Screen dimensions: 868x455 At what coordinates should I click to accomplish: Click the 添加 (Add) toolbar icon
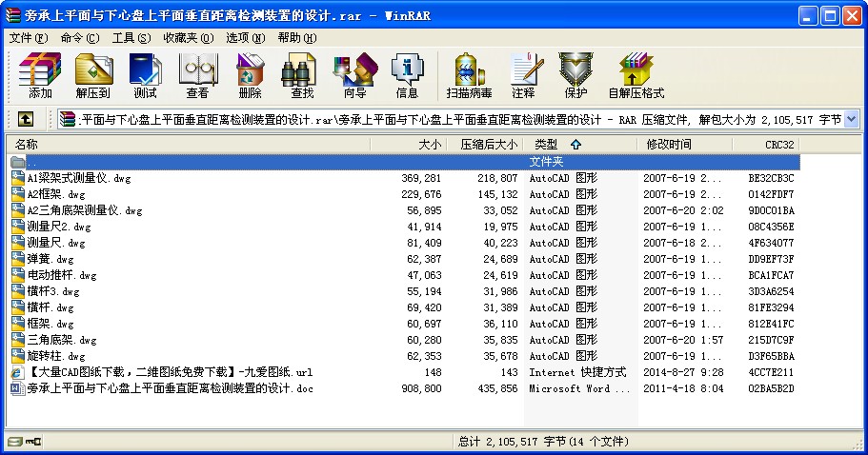pyautogui.click(x=40, y=76)
